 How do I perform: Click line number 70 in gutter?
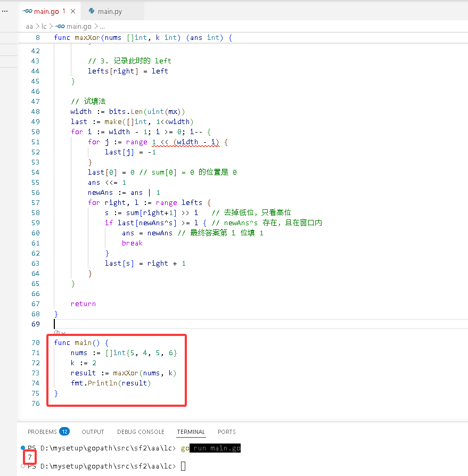pos(36,343)
